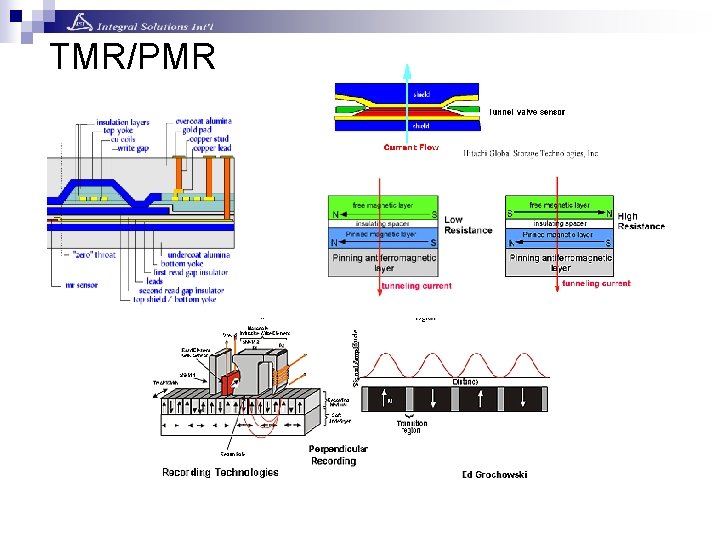Click the '"zero" throat' label
This screenshot has height=540, width=720.
click(x=94, y=254)
